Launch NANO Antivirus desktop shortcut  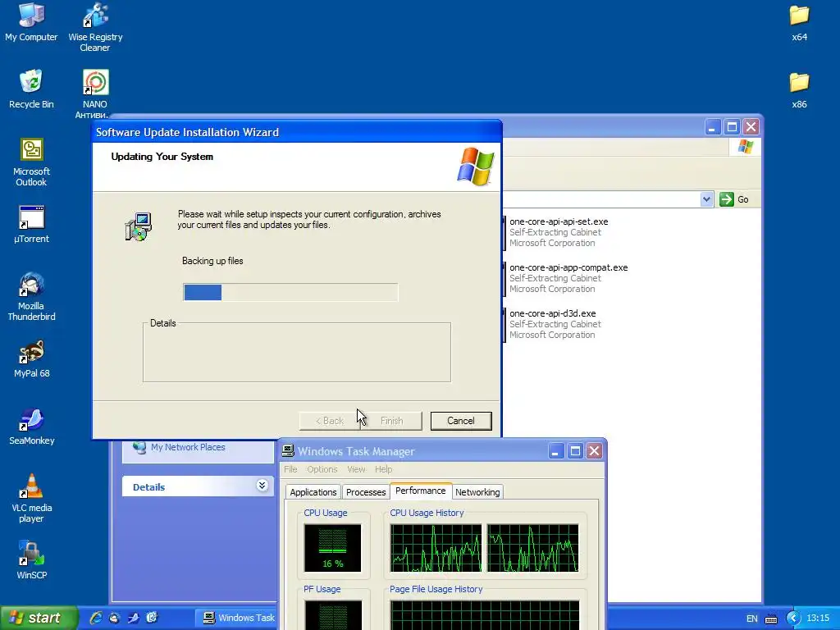[95, 94]
